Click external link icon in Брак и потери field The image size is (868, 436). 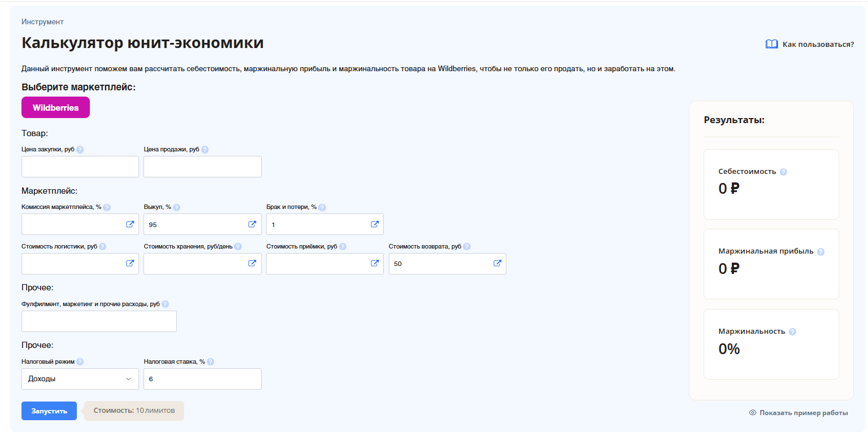pos(374,224)
